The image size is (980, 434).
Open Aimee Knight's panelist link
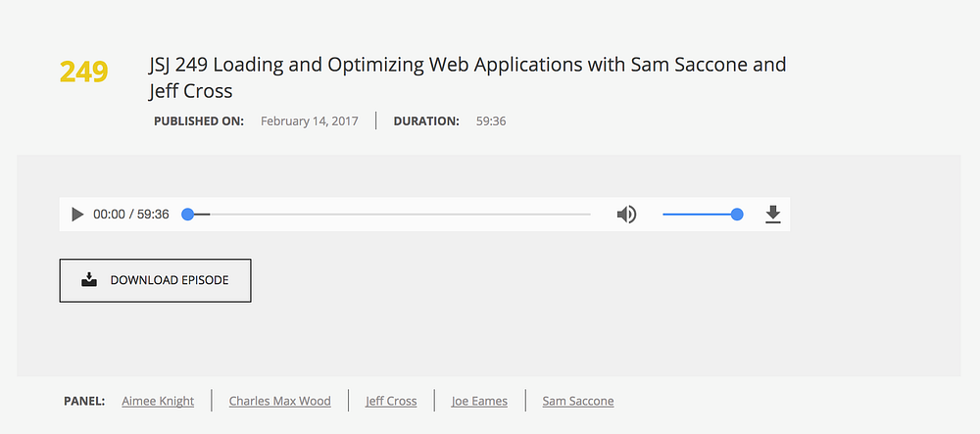pyautogui.click(x=158, y=401)
